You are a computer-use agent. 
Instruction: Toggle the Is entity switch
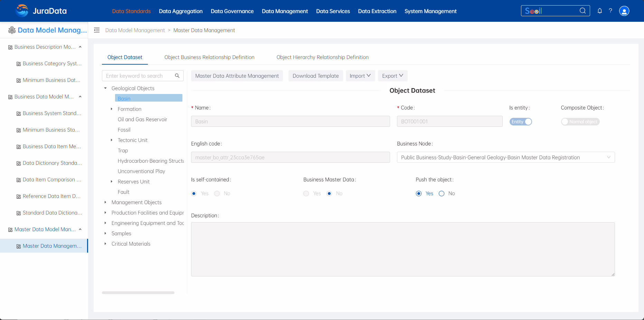[x=520, y=122]
